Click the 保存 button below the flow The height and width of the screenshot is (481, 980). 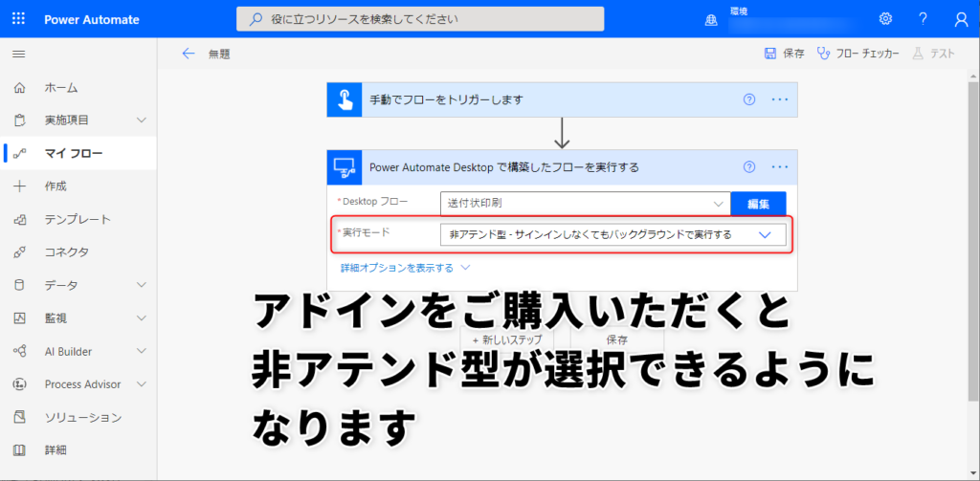617,339
